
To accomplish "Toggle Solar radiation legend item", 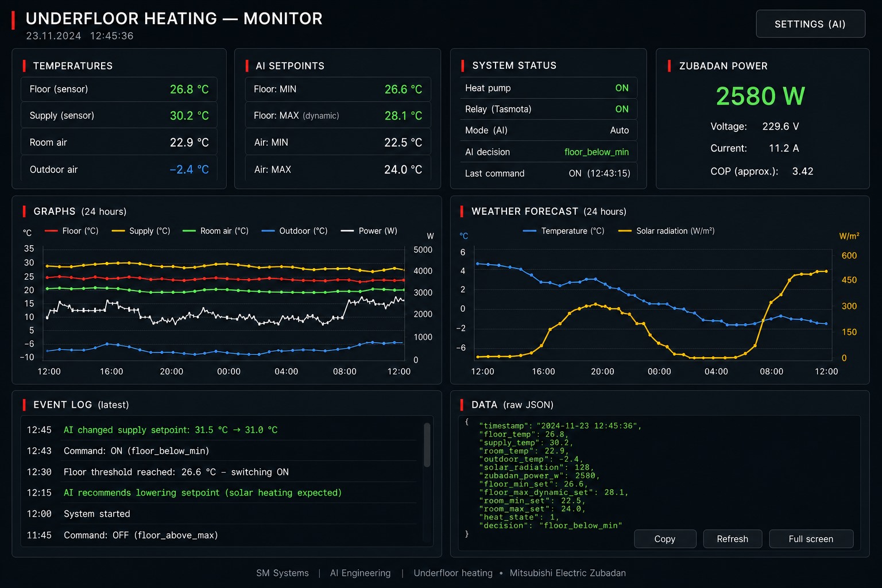I will (667, 231).
